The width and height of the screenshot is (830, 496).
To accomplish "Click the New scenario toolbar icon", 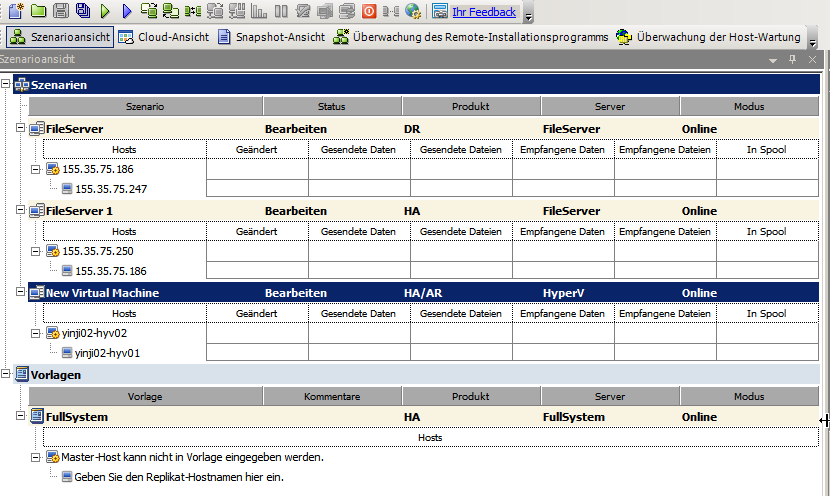I will [15, 12].
